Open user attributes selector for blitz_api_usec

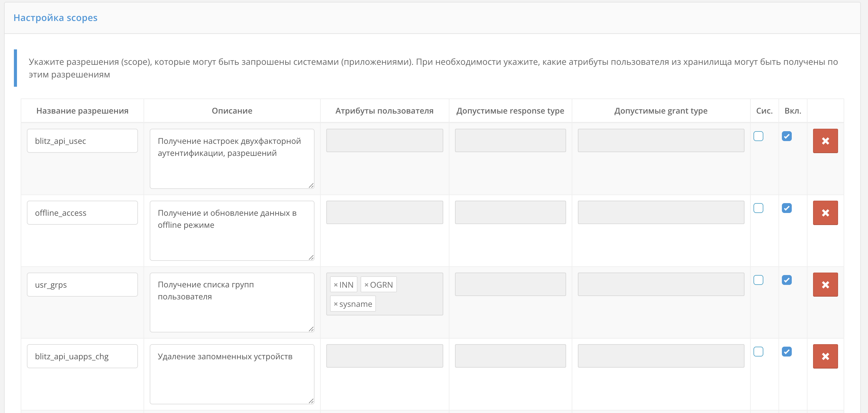pos(384,140)
